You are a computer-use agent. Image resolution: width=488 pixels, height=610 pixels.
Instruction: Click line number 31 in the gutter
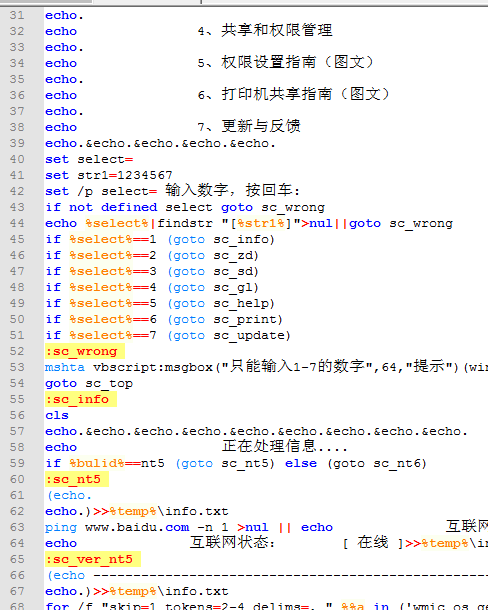17,16
